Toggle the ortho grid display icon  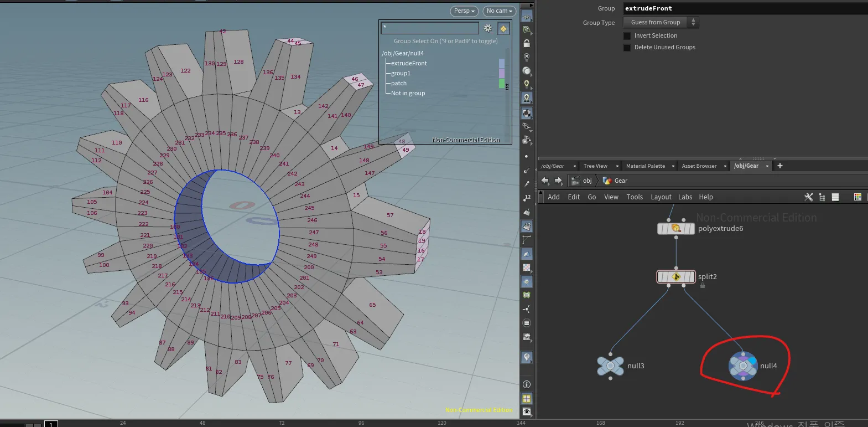tap(527, 29)
